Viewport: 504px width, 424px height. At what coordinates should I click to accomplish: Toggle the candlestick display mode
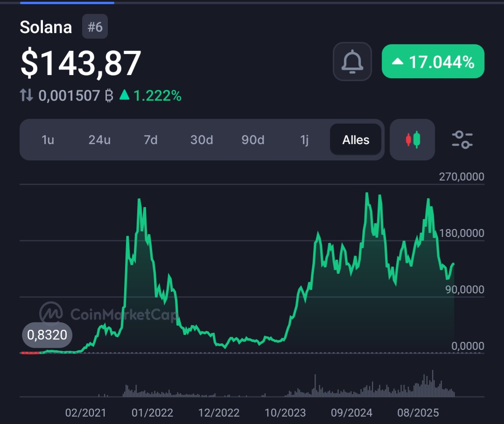tap(412, 139)
